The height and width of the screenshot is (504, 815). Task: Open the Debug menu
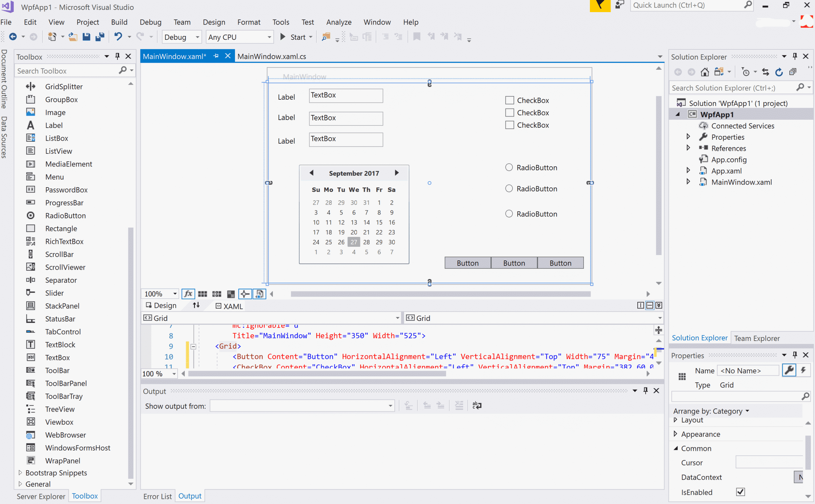pyautogui.click(x=150, y=22)
